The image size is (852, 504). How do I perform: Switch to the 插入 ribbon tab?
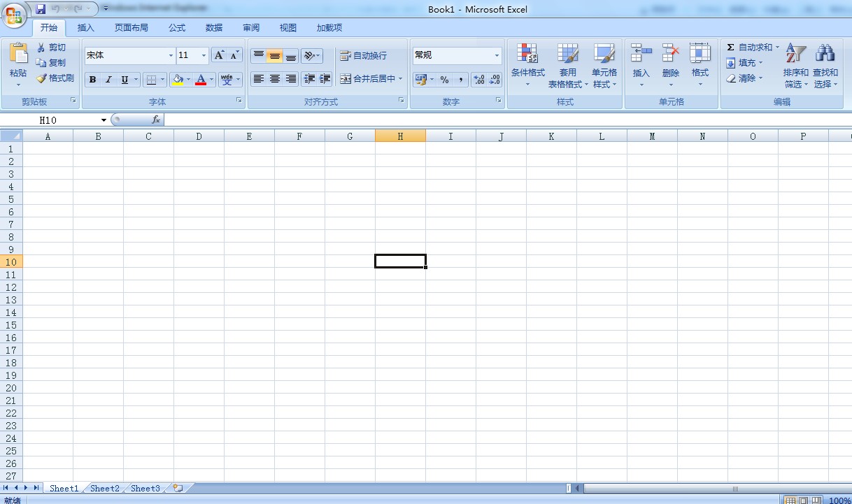85,28
